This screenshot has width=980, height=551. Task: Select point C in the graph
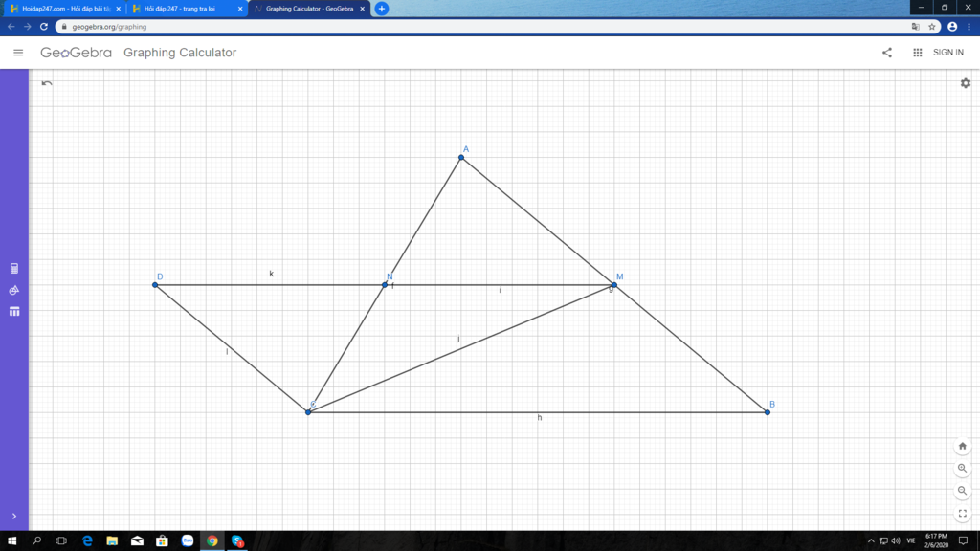[308, 412]
